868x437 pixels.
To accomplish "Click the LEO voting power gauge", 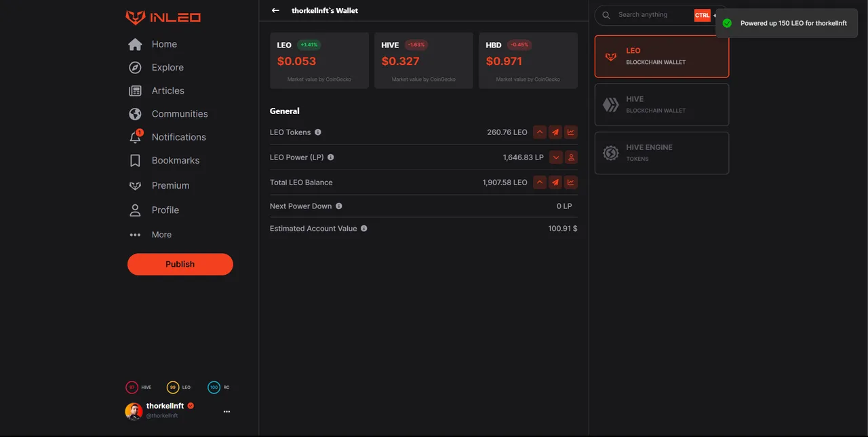I will pos(173,387).
